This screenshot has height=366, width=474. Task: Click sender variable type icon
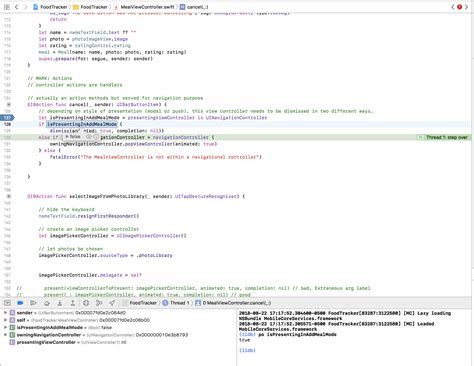[x=12, y=313]
